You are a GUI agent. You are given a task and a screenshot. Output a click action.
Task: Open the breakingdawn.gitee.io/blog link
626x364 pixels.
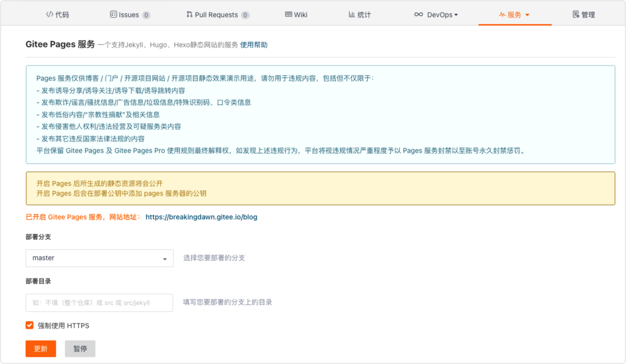point(201,217)
